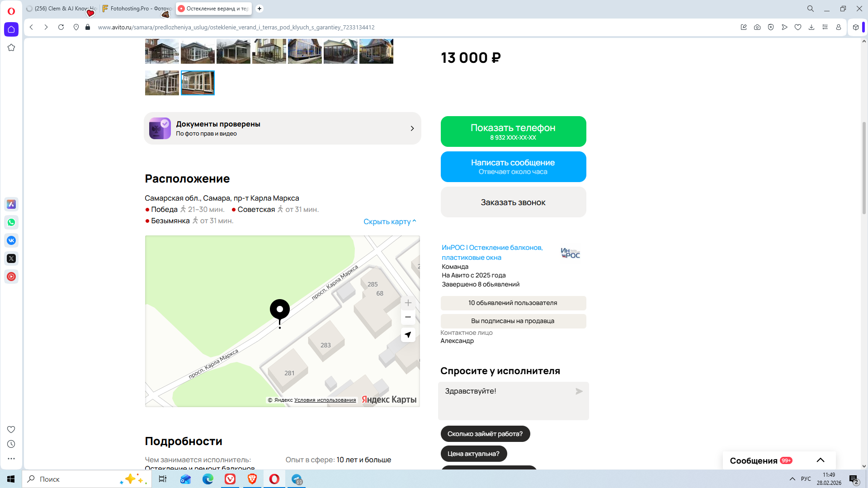The image size is (868, 488).
Task: Open Telegram from Windows taskbar
Action: [x=297, y=479]
